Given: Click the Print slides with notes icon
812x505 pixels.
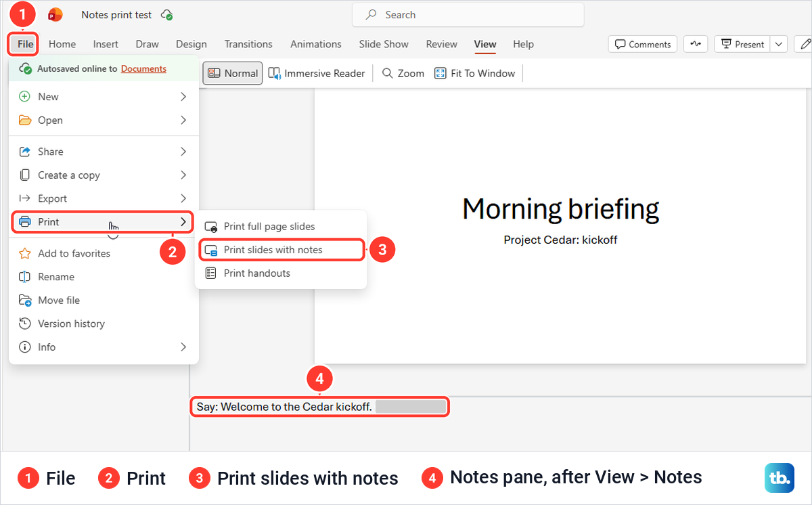Looking at the screenshot, I should pos(211,250).
